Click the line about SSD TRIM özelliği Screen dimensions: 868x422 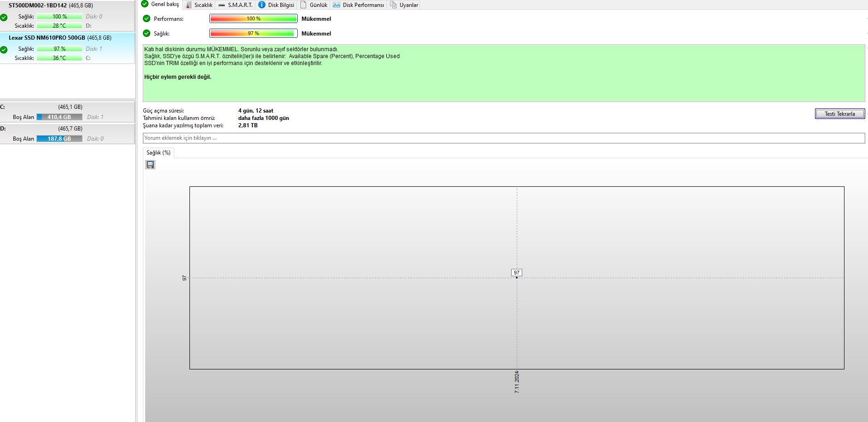coord(233,63)
